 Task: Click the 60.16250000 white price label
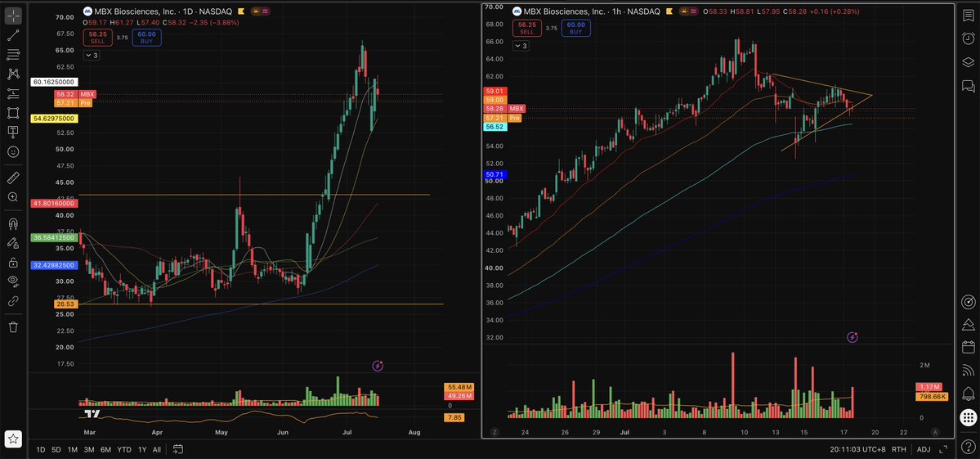(53, 82)
